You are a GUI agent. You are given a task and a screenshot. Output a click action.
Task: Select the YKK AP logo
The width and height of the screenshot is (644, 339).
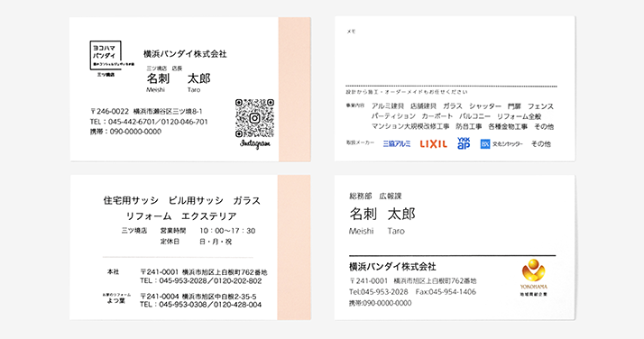tap(464, 142)
